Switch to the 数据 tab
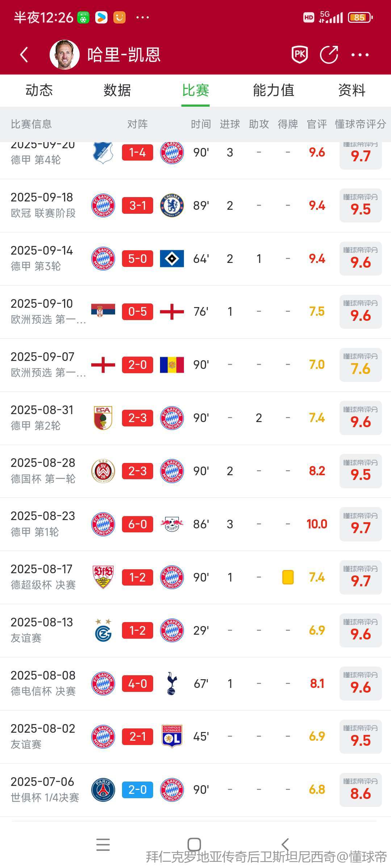The height and width of the screenshot is (868, 391). pyautogui.click(x=117, y=90)
